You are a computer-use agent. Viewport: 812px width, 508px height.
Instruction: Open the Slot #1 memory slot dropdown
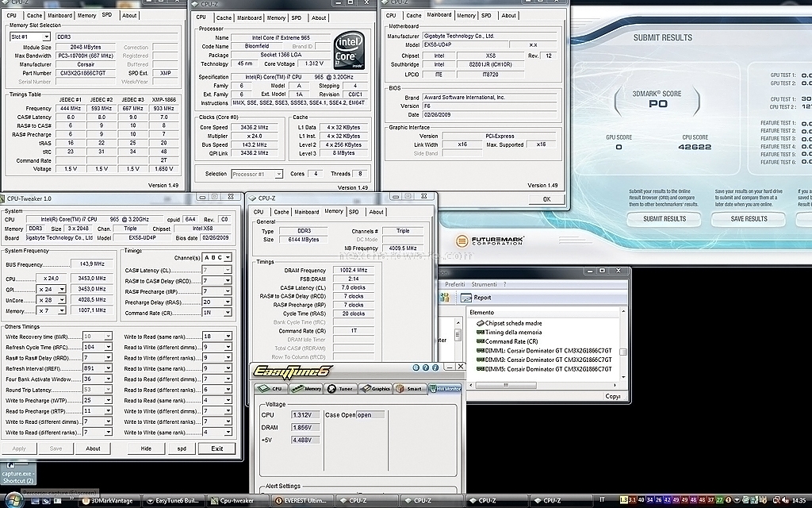30,37
